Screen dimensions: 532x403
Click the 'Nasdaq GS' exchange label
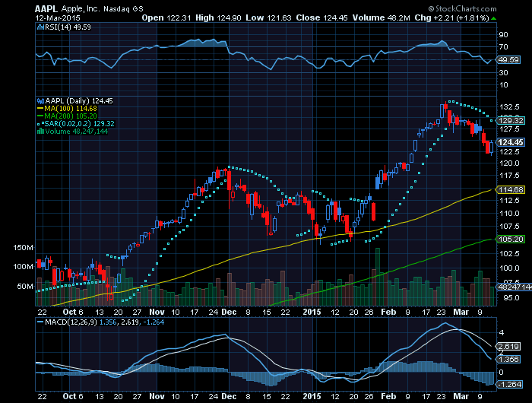pos(123,9)
